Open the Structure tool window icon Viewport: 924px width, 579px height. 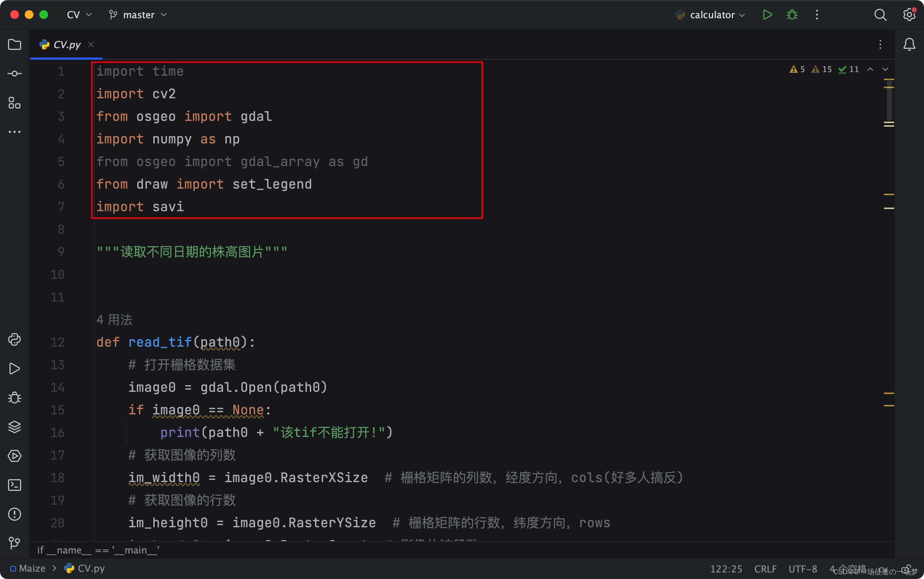click(x=15, y=103)
